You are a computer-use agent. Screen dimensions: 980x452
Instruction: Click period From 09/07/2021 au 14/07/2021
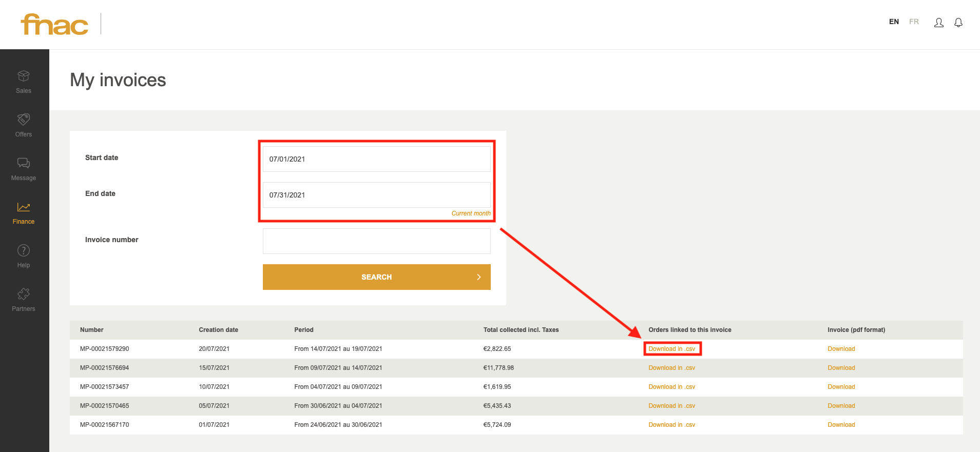tap(338, 368)
